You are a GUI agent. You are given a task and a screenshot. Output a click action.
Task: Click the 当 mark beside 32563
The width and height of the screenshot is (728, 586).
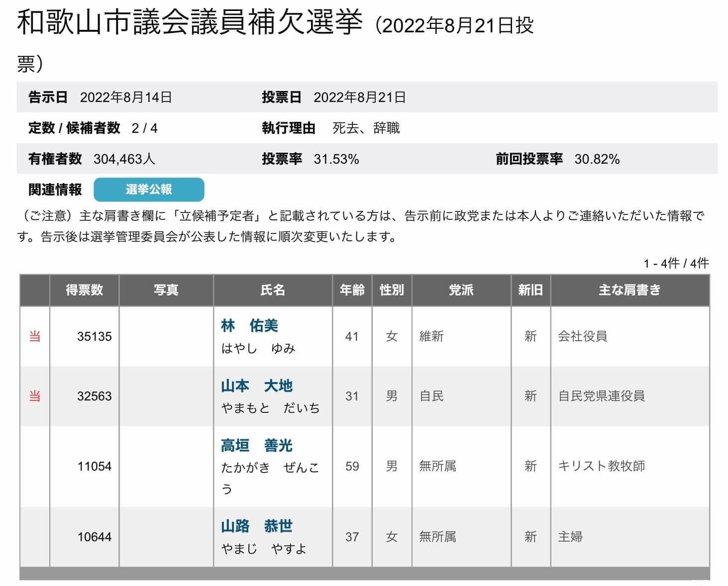34,396
